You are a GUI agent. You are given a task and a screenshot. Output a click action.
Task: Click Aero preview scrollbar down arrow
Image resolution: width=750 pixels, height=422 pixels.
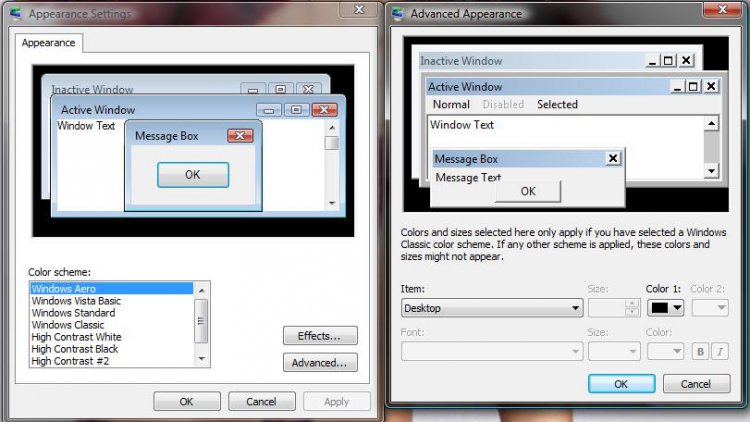tap(332, 203)
